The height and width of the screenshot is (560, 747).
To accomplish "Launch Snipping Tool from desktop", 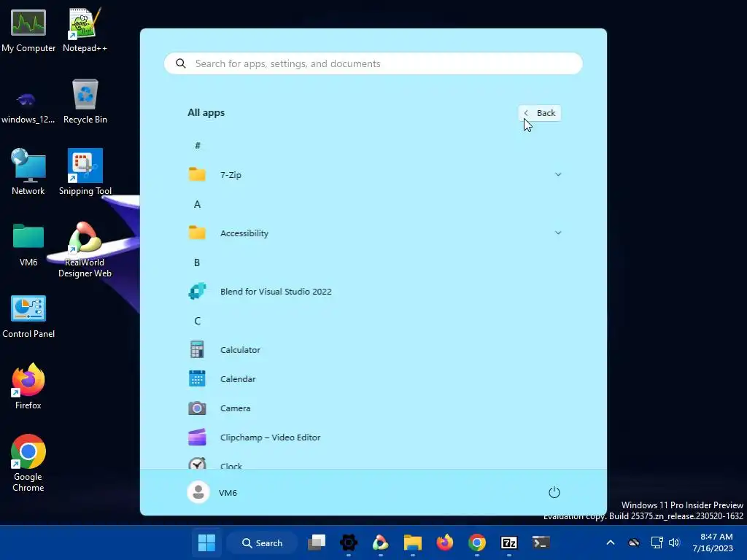I will (85, 172).
